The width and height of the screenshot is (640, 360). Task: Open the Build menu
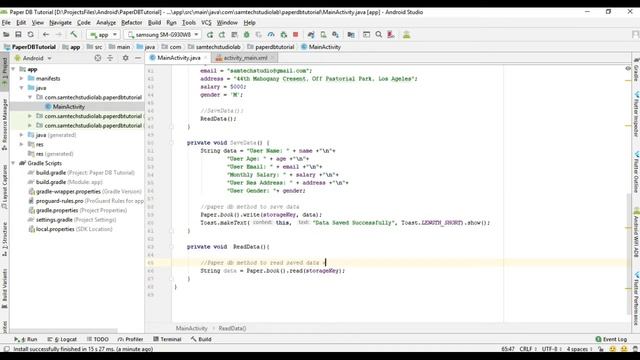[154, 23]
